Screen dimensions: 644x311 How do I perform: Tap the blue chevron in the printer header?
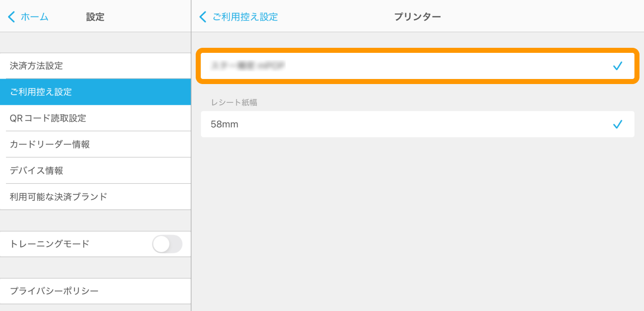(203, 17)
